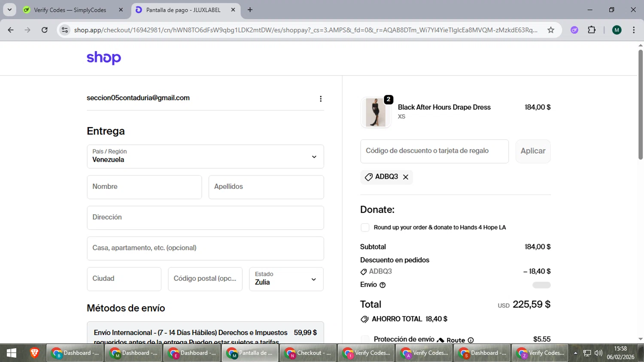
Task: Click the Subtotal value 184,00 $
Action: pos(538,247)
